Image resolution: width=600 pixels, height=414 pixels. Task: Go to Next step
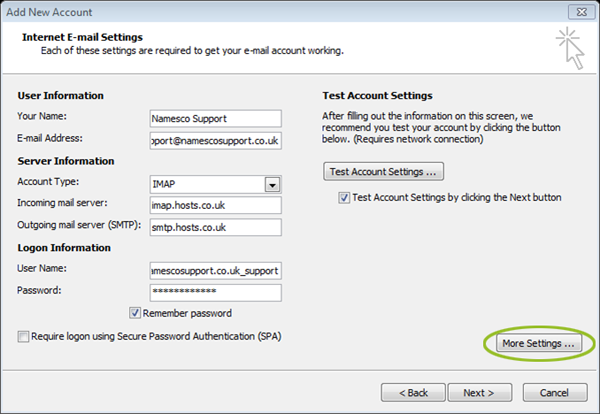point(480,393)
